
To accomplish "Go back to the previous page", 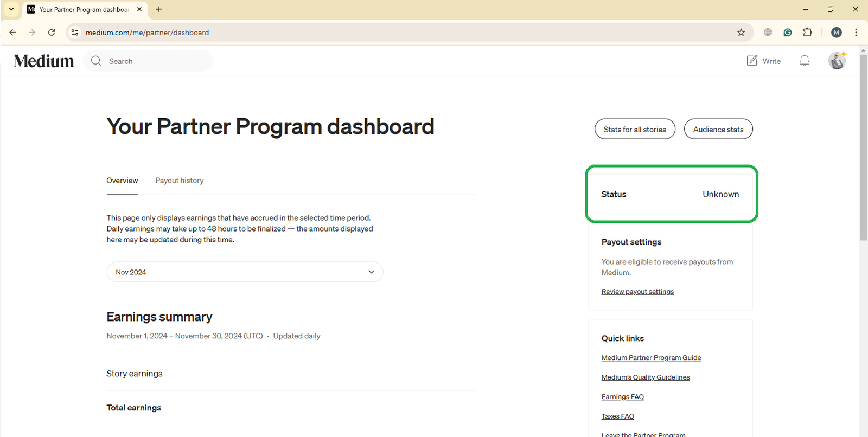I will 12,33.
